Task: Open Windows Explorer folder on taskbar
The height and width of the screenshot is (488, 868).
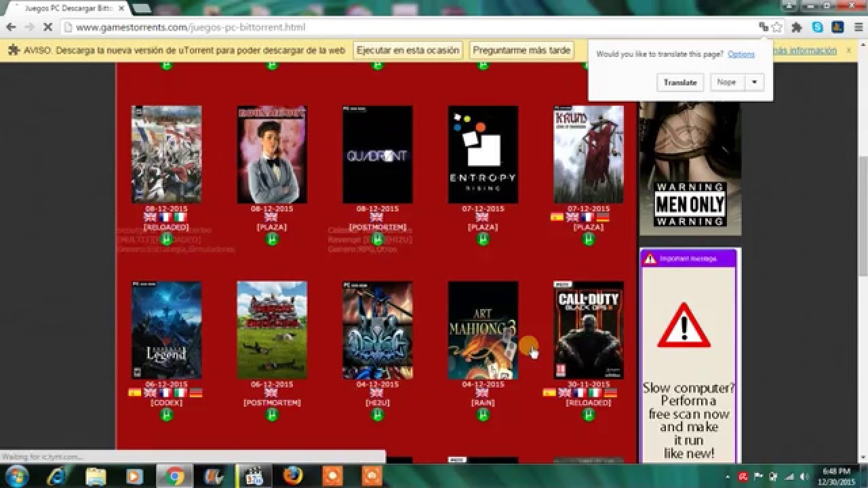Action: coord(96,476)
